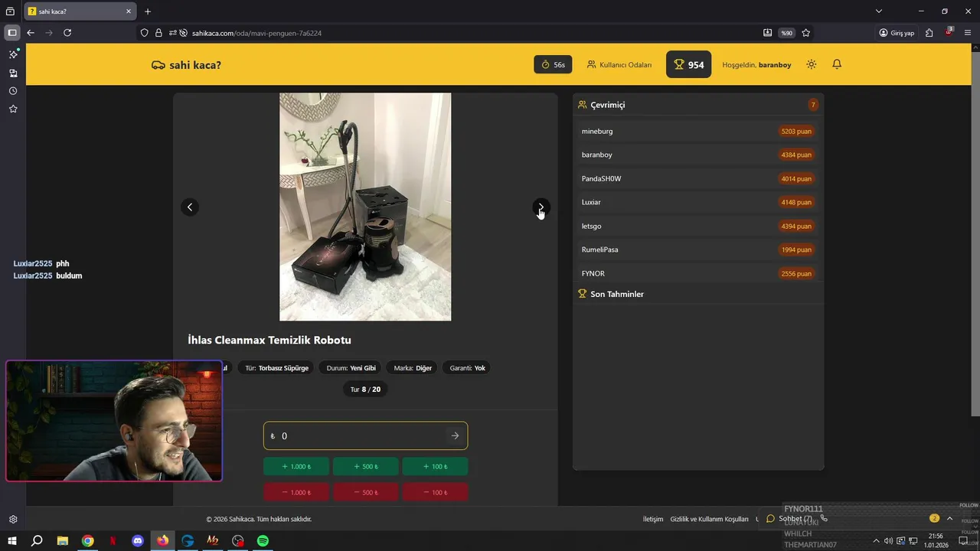Image resolution: width=980 pixels, height=551 pixels.
Task: Click the Firefox back arrow
Action: pos(31,33)
